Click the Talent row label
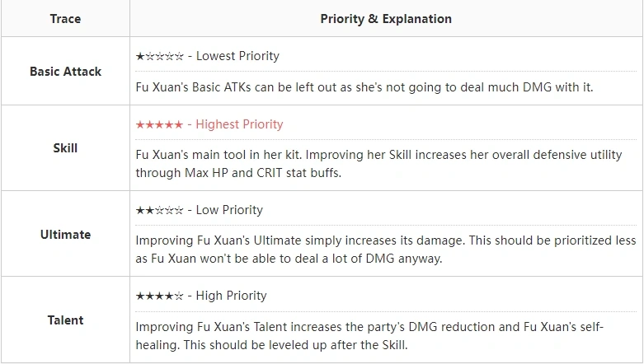644x364 pixels. [65, 320]
